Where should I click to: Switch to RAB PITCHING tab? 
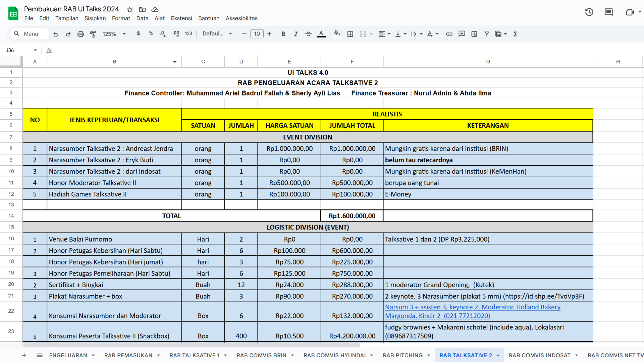click(x=403, y=355)
